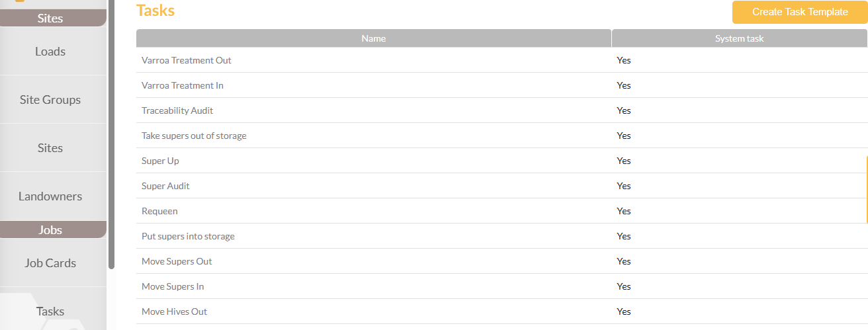Click the sidebar vertical scrollbar
The width and height of the screenshot is (868, 330).
pyautogui.click(x=111, y=132)
